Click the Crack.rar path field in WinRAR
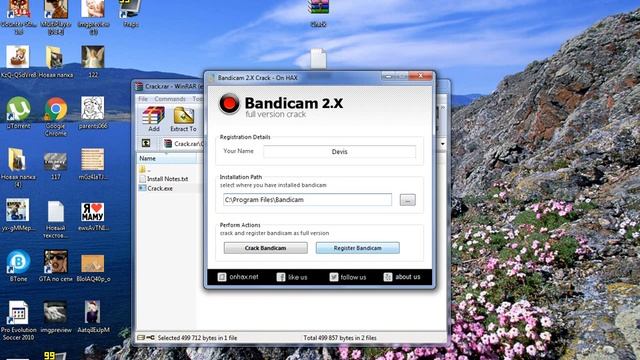 pyautogui.click(x=184, y=144)
